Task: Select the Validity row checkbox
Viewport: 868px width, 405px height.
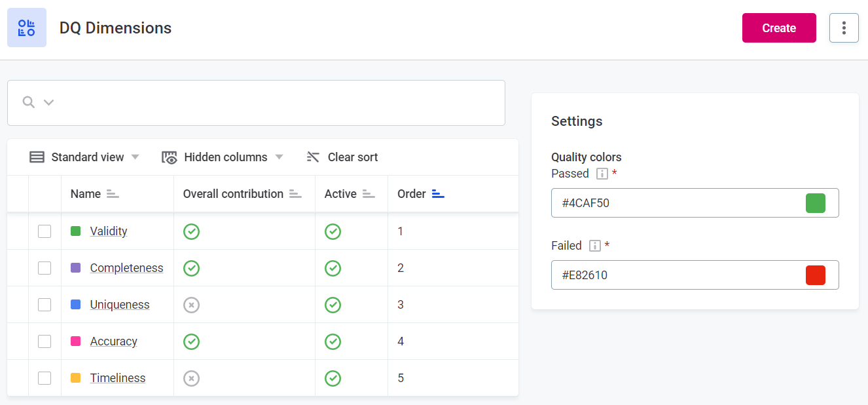Action: click(45, 231)
